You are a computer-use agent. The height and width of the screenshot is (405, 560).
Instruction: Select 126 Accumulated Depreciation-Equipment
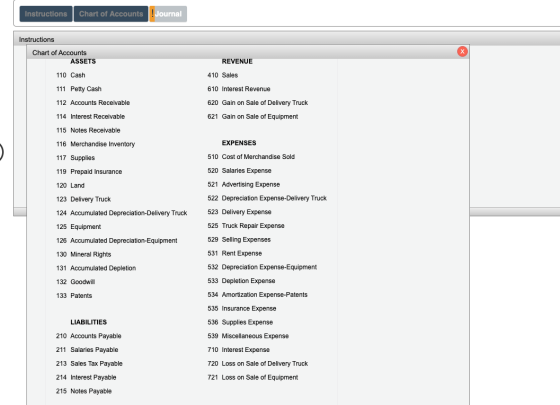coord(117,241)
